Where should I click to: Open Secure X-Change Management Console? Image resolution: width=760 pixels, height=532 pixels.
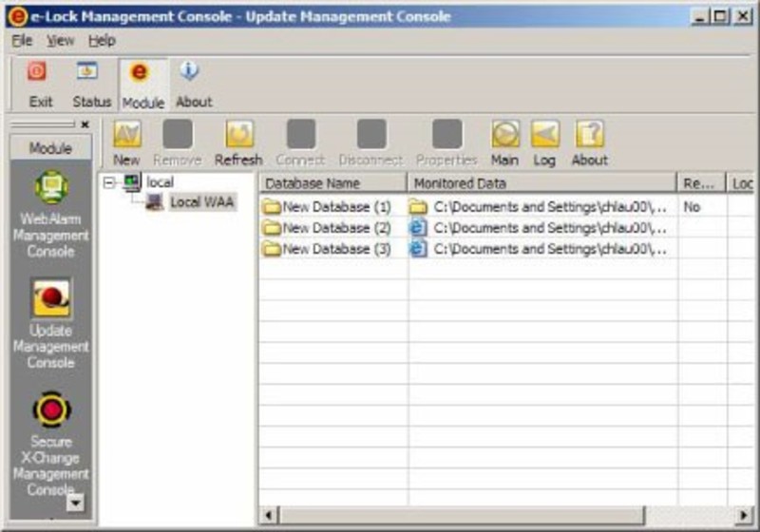point(52,409)
